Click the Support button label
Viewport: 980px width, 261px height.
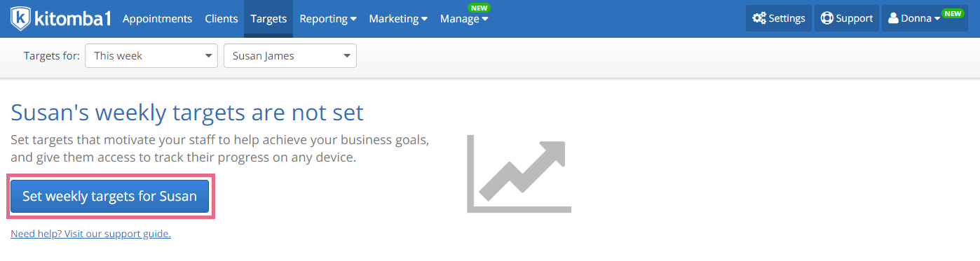click(x=855, y=18)
